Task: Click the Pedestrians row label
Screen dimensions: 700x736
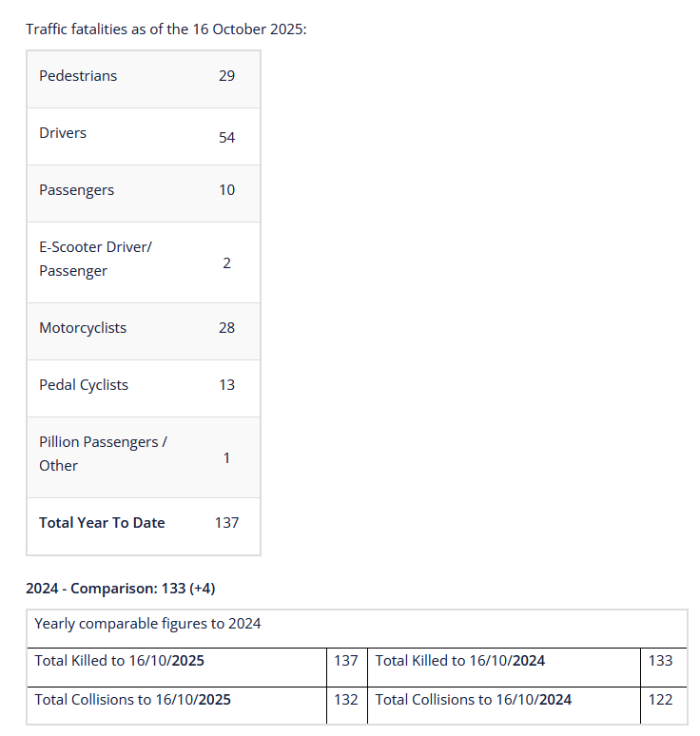Action: tap(78, 76)
